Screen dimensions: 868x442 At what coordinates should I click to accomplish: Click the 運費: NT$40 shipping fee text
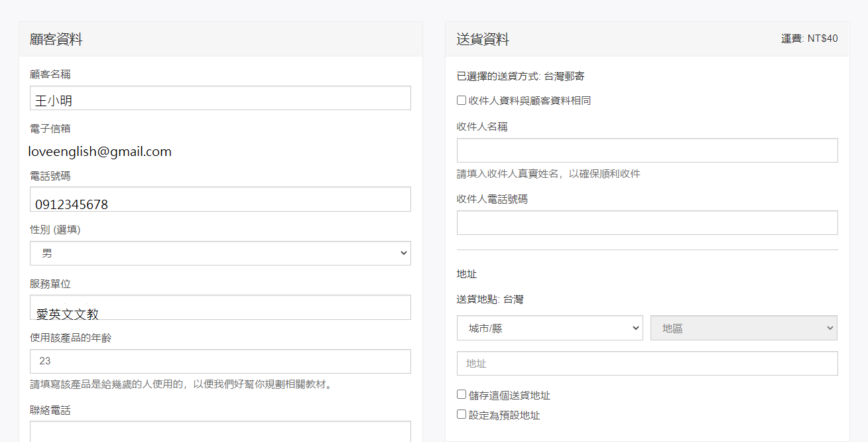point(809,38)
